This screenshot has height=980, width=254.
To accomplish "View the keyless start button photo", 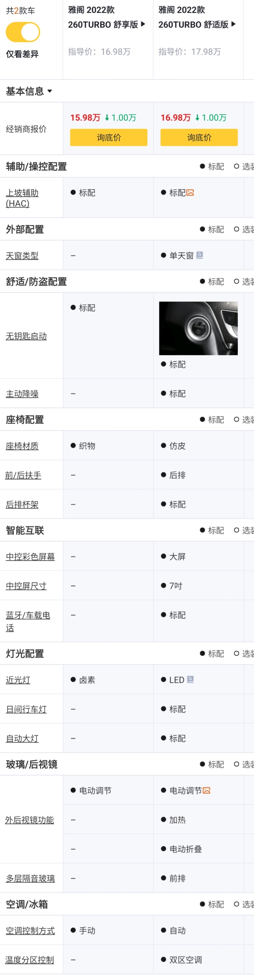I will tap(198, 328).
